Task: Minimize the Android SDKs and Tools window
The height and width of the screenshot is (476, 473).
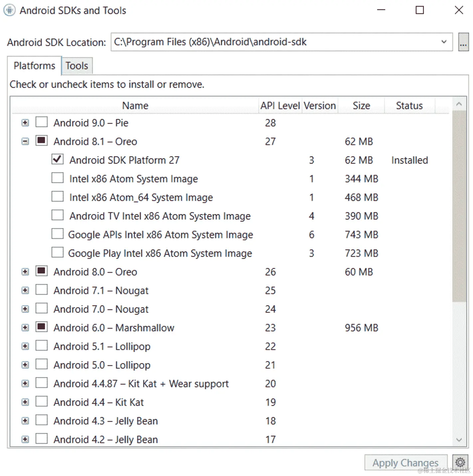Action: coord(381,10)
